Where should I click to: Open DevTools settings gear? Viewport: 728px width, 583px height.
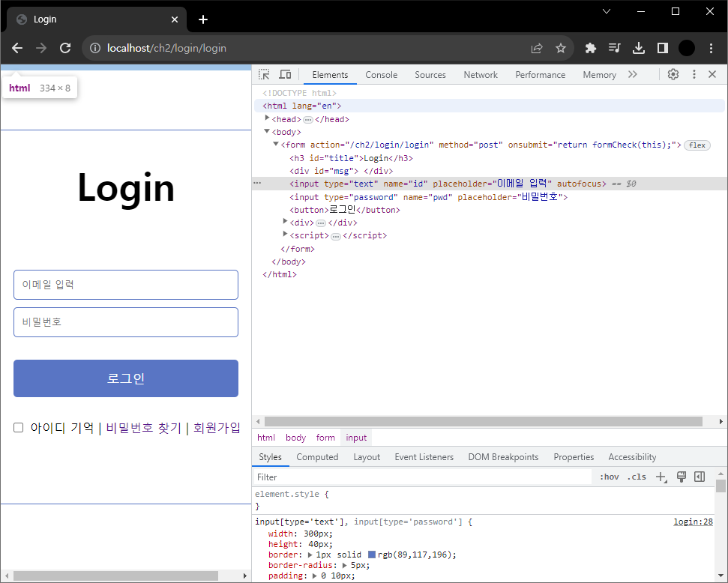(x=673, y=74)
